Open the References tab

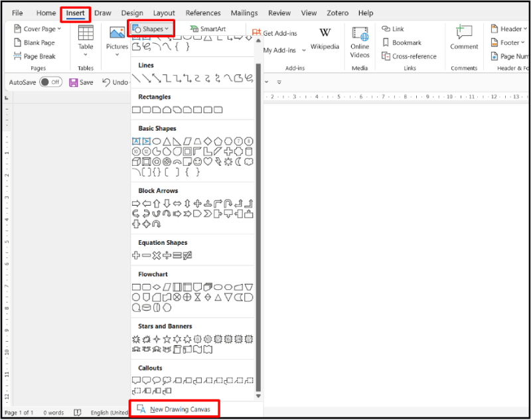pyautogui.click(x=203, y=13)
